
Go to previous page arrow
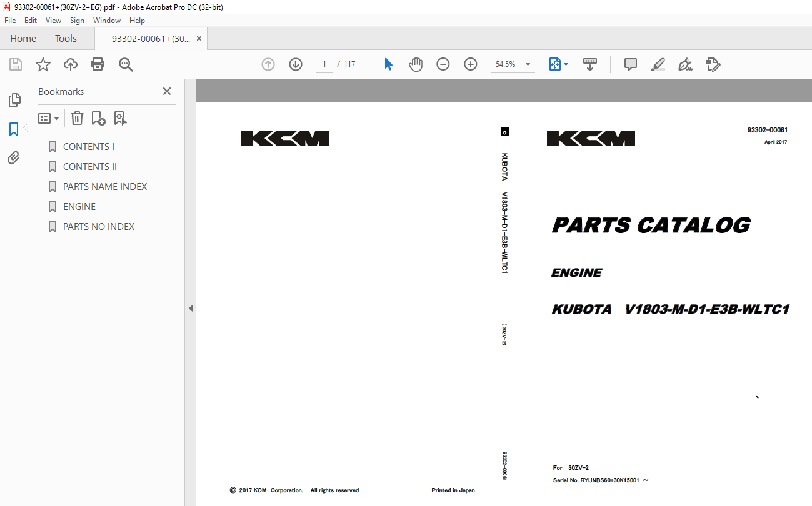coord(268,64)
